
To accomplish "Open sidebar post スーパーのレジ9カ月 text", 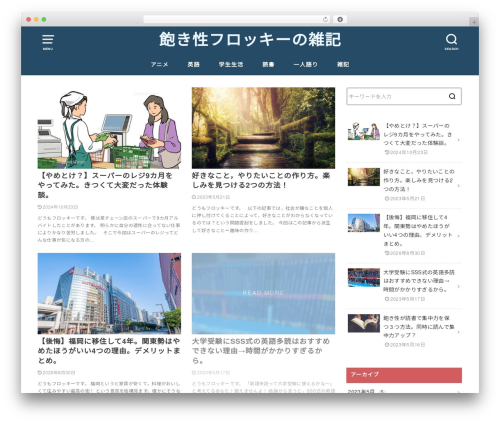I will [x=418, y=134].
